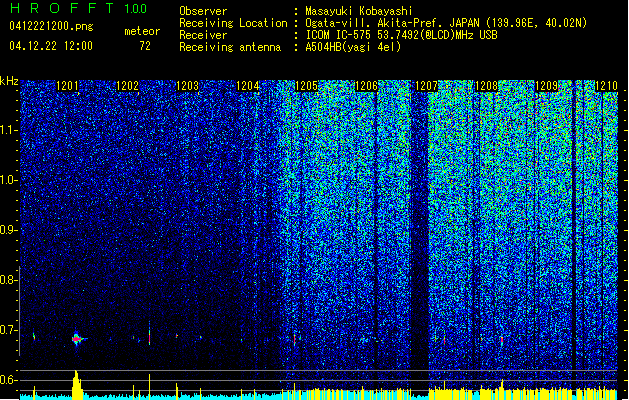Select the filename 0412221200.png

(x=51, y=27)
